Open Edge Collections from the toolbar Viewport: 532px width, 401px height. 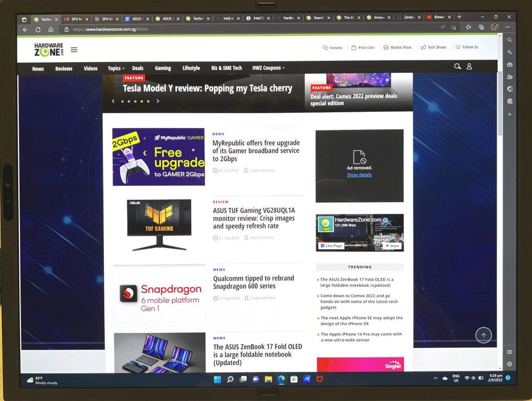(481, 27)
